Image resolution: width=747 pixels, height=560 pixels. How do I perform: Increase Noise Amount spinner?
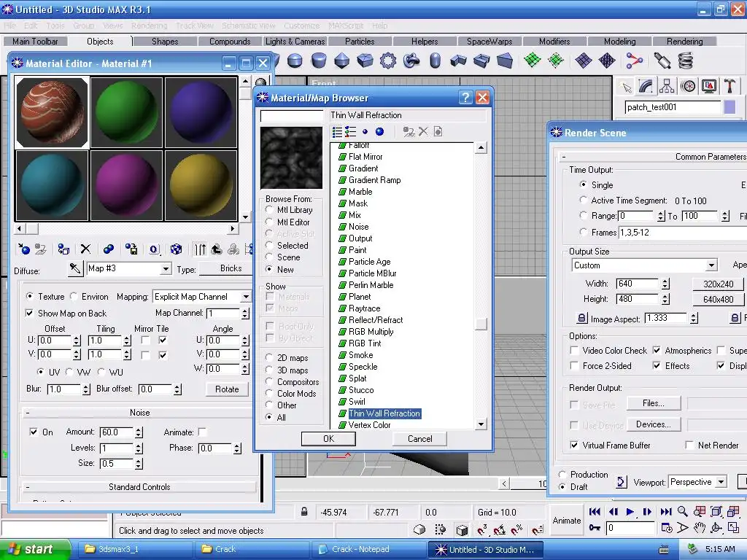tap(139, 429)
